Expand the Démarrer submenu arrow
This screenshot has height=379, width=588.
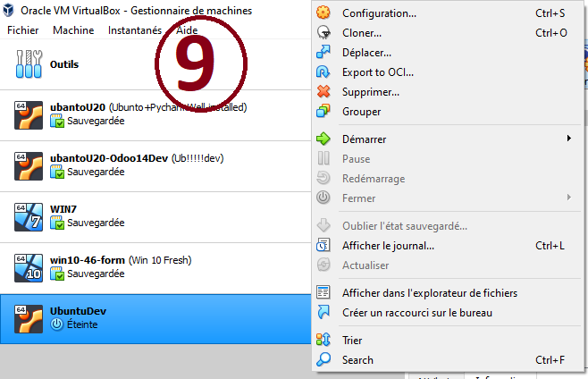(568, 139)
